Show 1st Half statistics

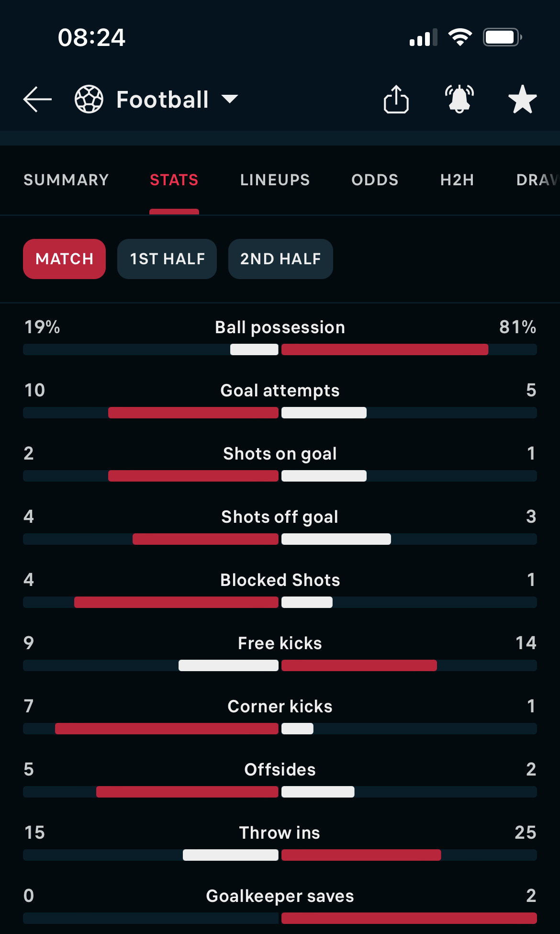[x=167, y=259]
